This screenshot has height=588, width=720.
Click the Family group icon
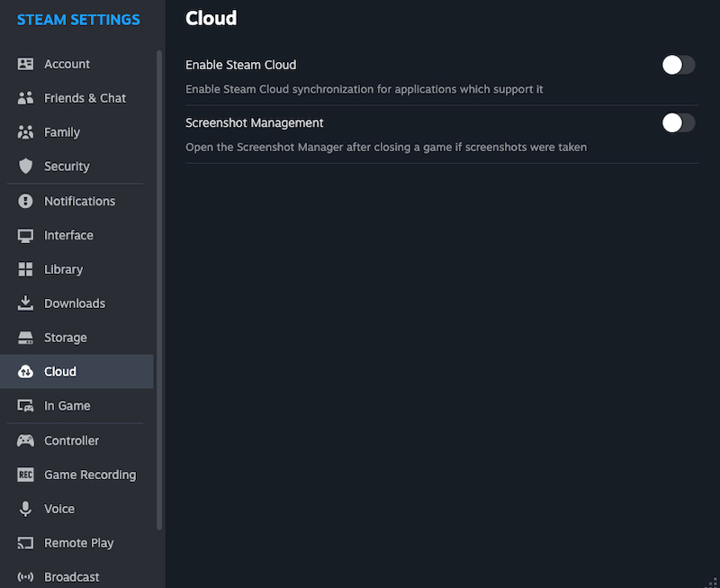click(x=25, y=132)
